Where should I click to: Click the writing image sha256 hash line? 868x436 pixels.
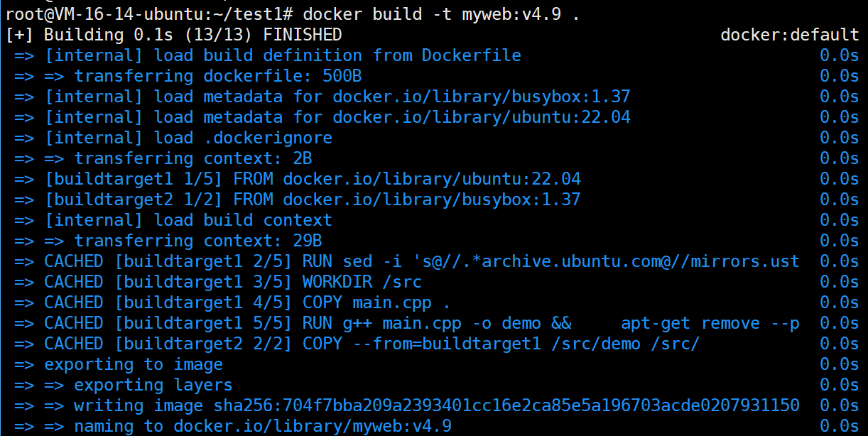[x=407, y=405]
